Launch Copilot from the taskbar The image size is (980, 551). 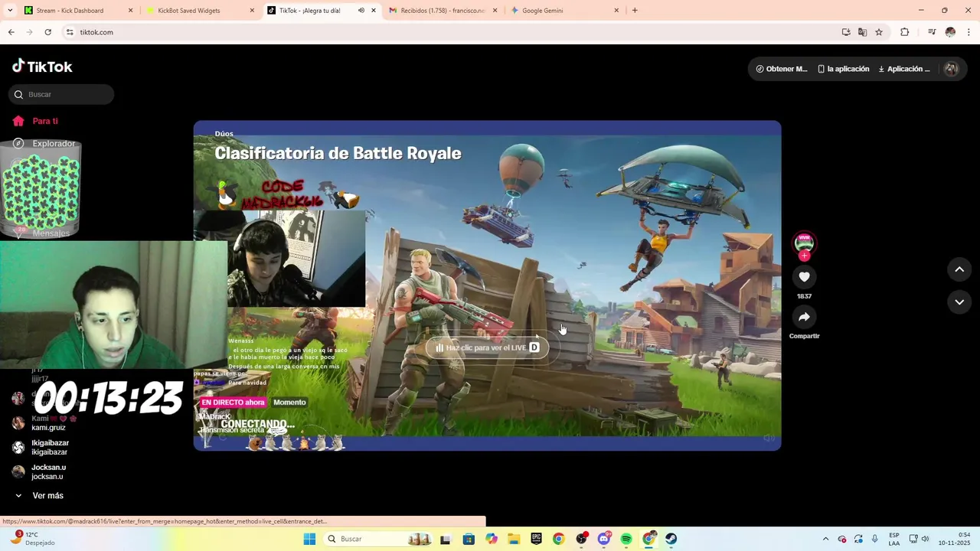[491, 539]
